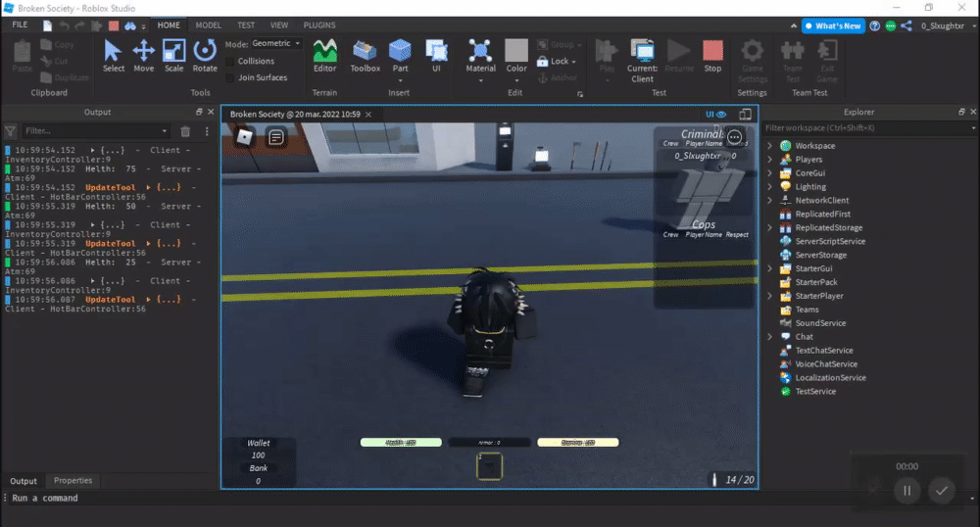
Task: Open the Lock dropdown
Action: pyautogui.click(x=557, y=61)
